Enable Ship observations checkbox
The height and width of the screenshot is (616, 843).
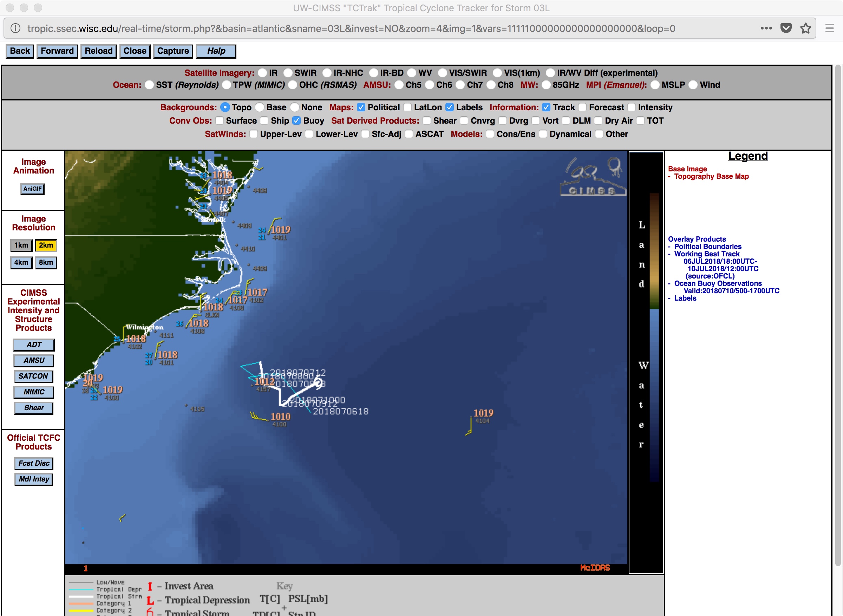[x=264, y=120]
